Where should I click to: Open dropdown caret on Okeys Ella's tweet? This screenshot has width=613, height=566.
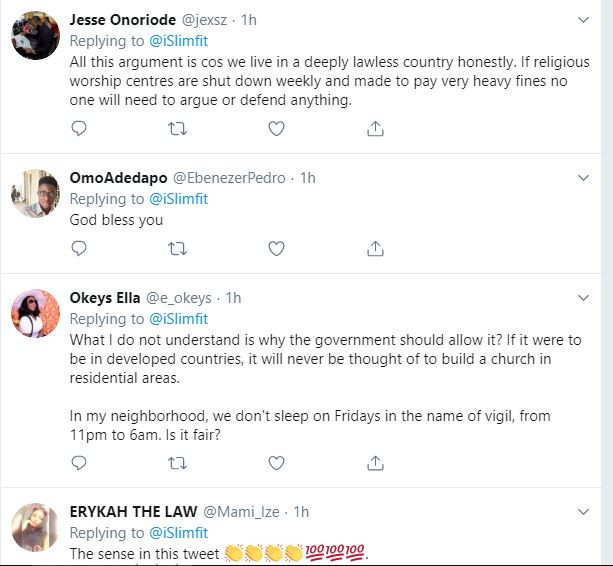click(x=585, y=298)
